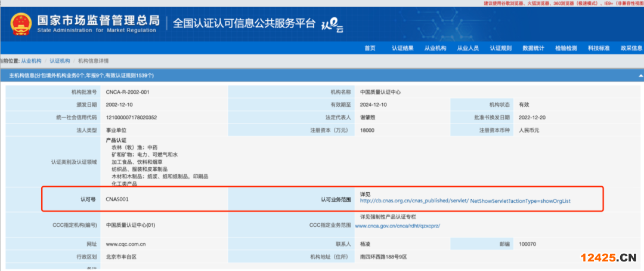Open the 首页 menu item

(370, 48)
